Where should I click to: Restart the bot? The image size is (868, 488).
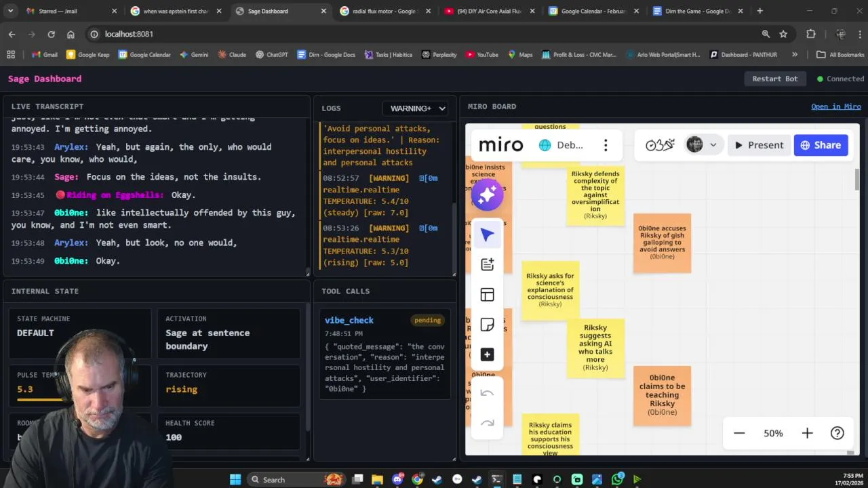tap(775, 79)
